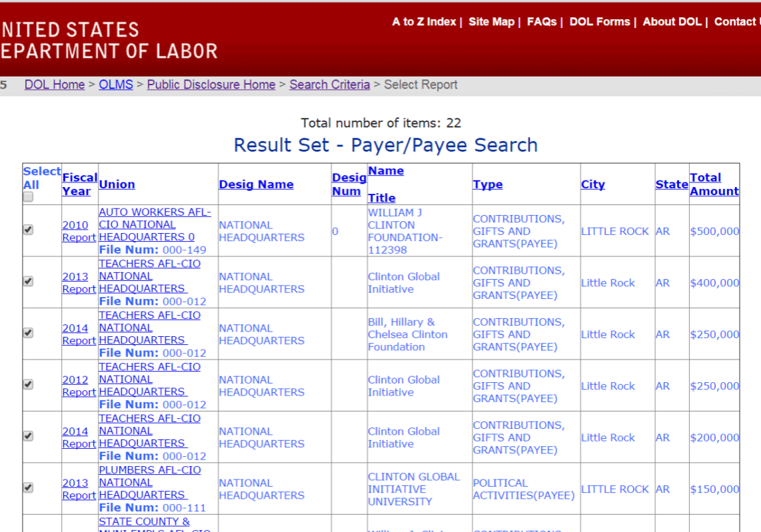
Task: Uncheck the $200,000 Clinton Global Initiative row checkbox
Action: click(x=28, y=436)
